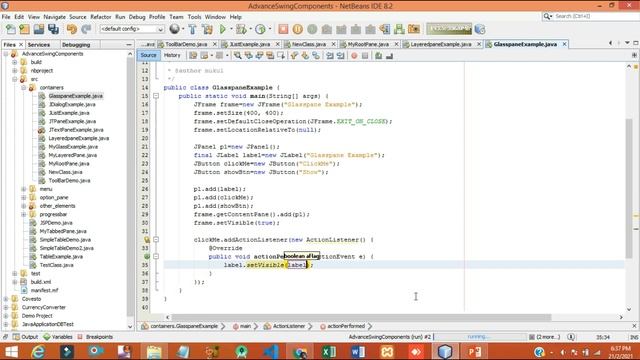
Task: Toggle Highlight Search in editor toolbar
Action: [x=270, y=56]
